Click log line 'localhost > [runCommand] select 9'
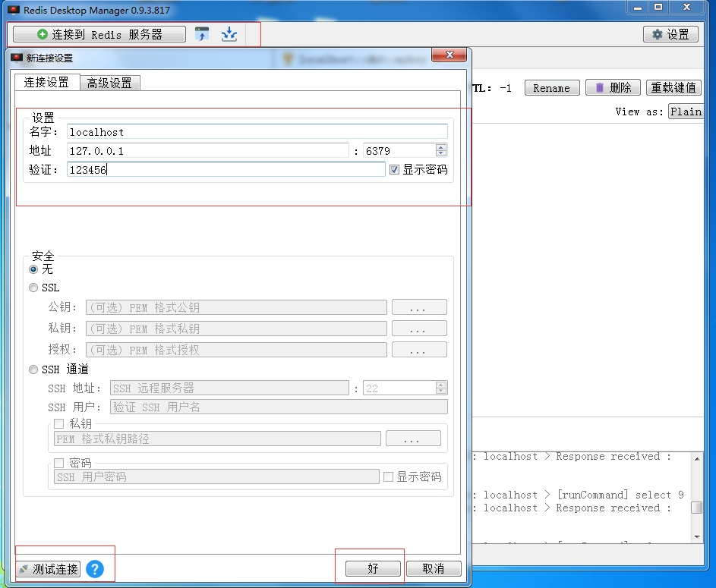716x588 pixels. 584,495
